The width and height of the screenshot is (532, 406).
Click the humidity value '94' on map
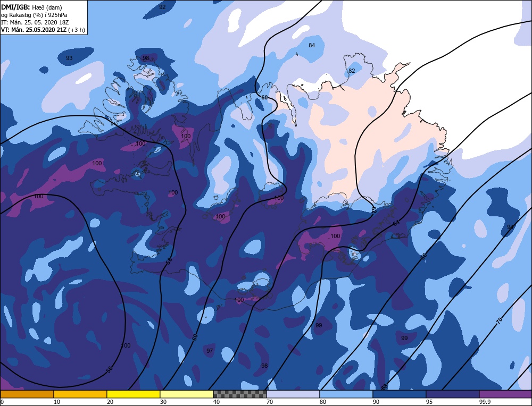(x=510, y=227)
